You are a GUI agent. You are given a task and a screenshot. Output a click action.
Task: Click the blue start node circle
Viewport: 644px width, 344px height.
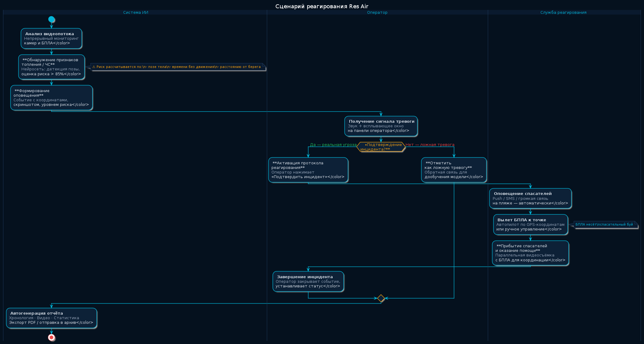pos(51,19)
